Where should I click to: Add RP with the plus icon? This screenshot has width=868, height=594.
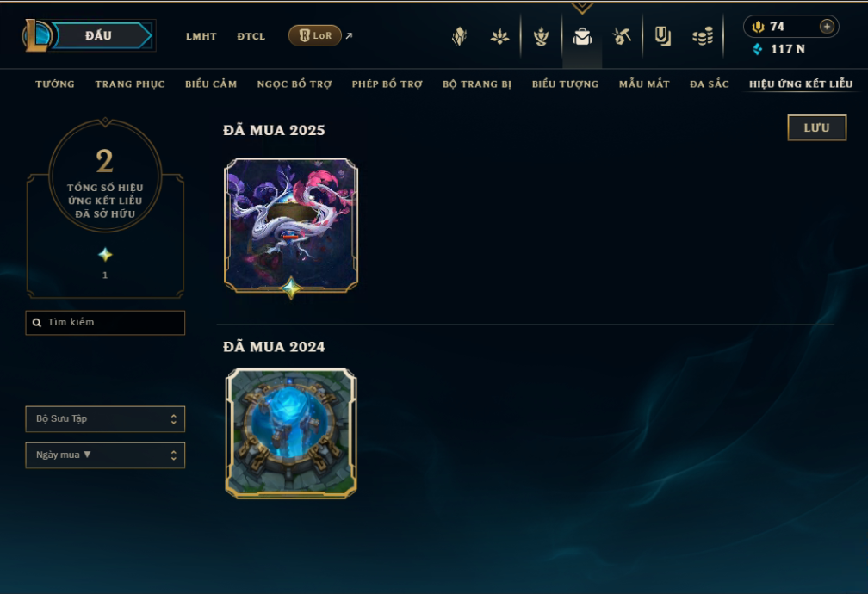pos(827,27)
